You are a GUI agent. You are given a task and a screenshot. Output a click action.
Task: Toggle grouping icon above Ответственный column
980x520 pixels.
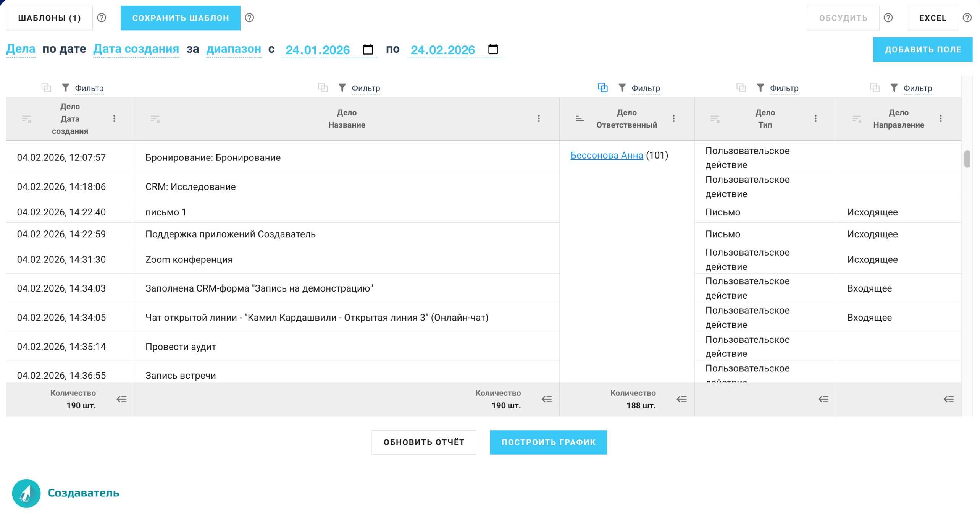[602, 87]
